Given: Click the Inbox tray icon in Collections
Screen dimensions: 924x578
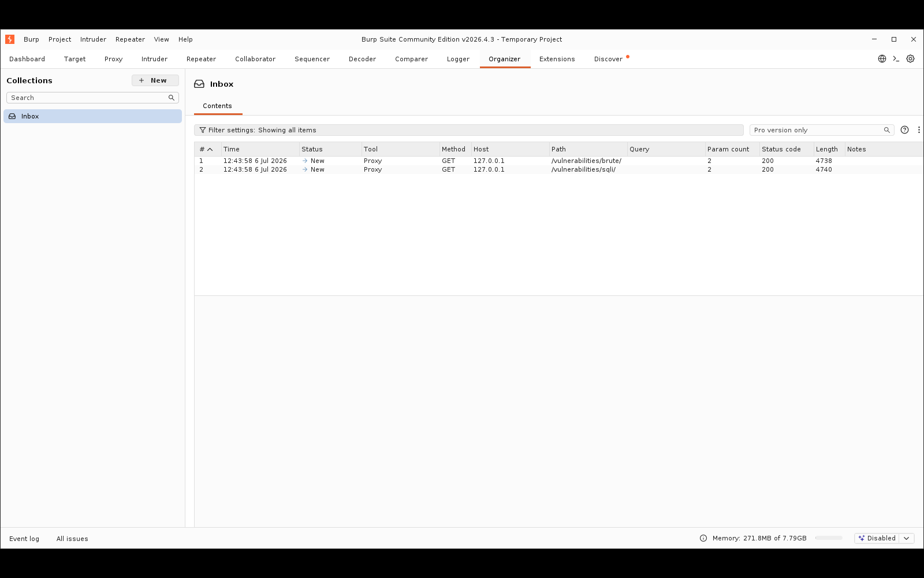Looking at the screenshot, I should pyautogui.click(x=12, y=116).
